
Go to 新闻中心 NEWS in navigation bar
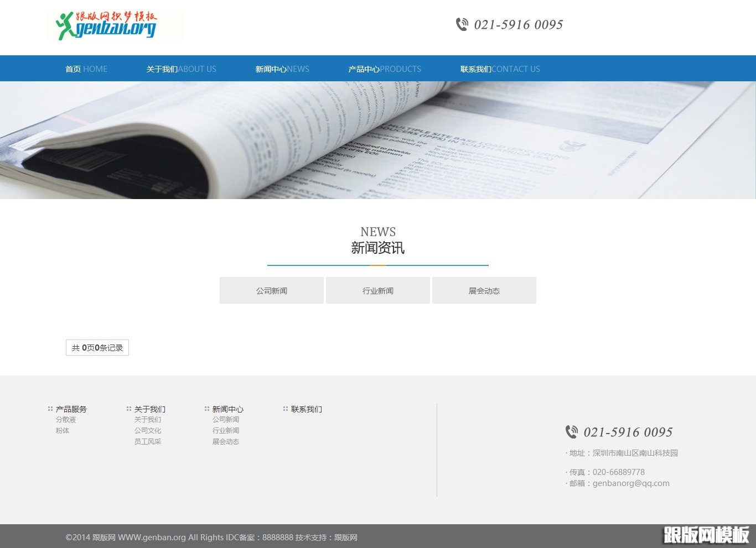(282, 69)
